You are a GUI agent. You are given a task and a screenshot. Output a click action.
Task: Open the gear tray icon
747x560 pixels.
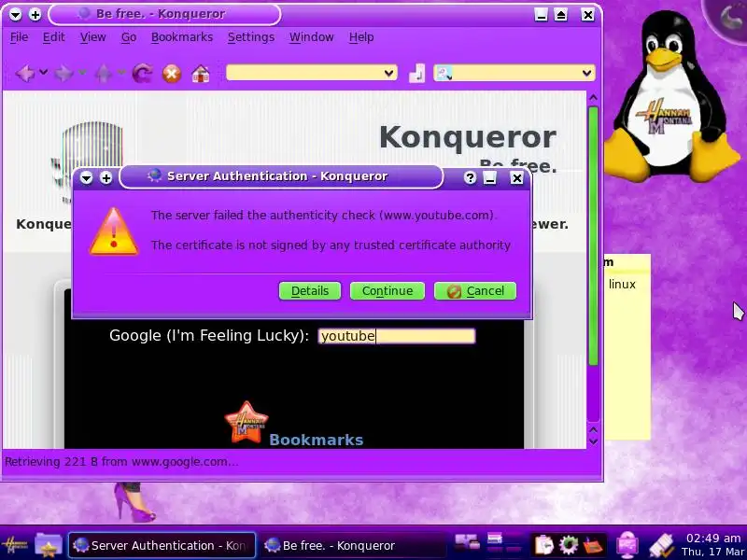(x=569, y=545)
